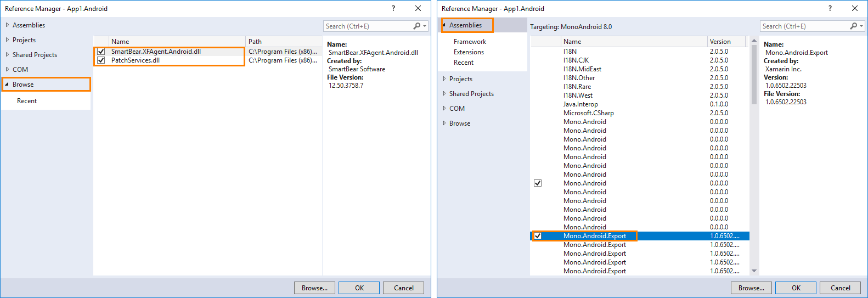Uncheck the PatchServices.dll checkbox
868x298 pixels.
click(x=101, y=60)
